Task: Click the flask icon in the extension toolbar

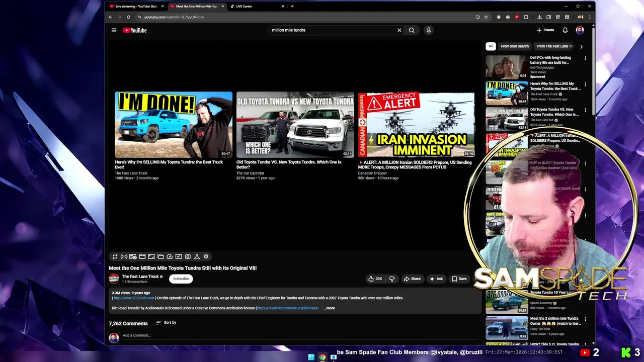Action: tap(197, 256)
